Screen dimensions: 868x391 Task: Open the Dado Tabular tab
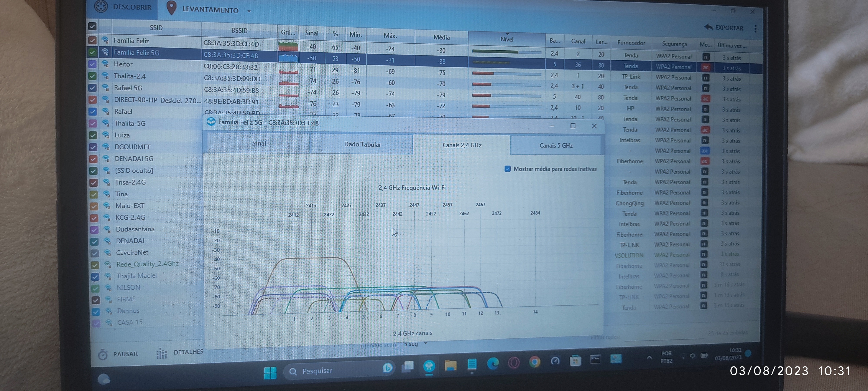362,144
